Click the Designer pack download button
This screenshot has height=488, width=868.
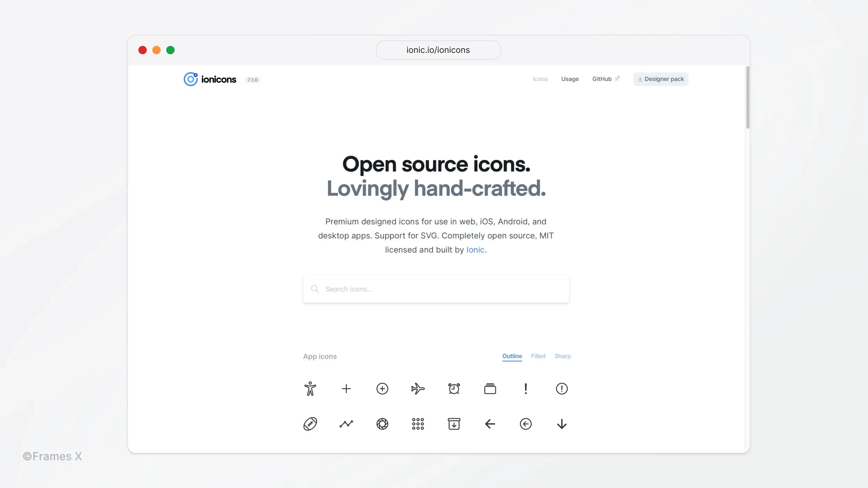[x=660, y=79]
